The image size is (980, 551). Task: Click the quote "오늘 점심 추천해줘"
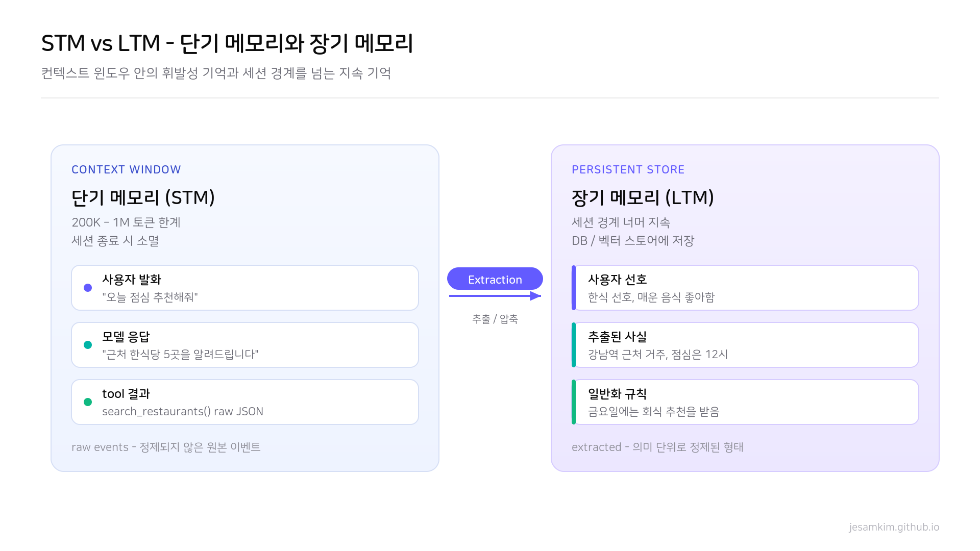(x=150, y=297)
